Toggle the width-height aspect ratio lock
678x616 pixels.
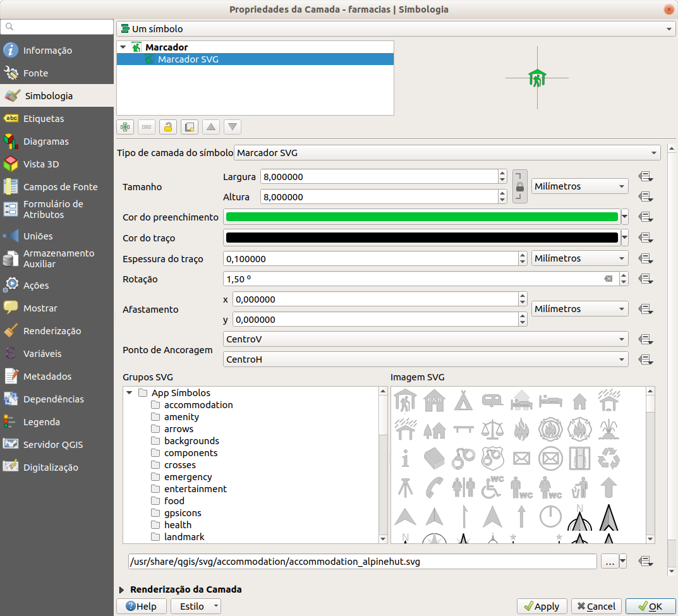(x=519, y=186)
